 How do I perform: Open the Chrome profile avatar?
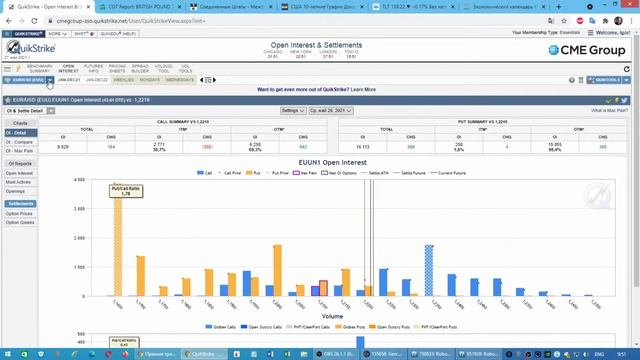618,21
